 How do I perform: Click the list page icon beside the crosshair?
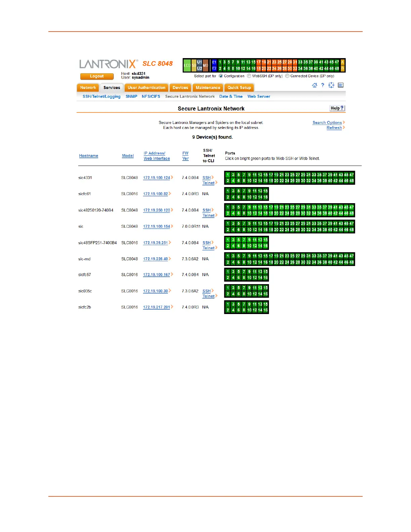tap(341, 85)
